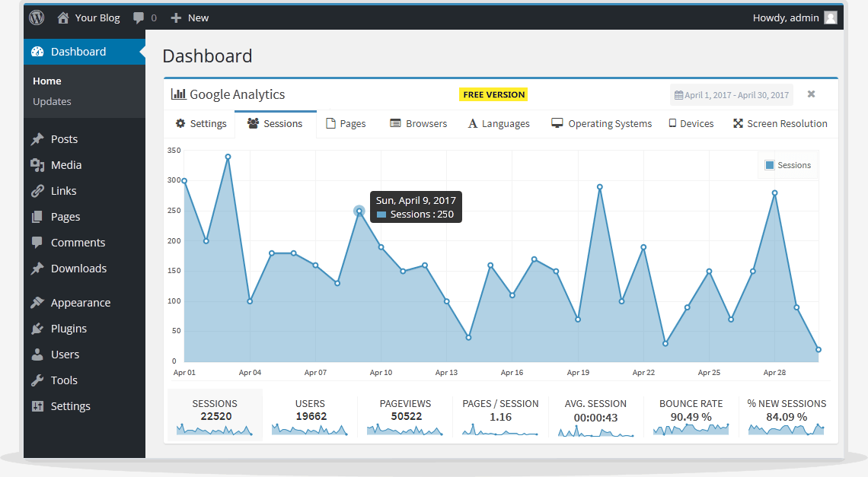Click New in the admin bar
Image resolution: width=868 pixels, height=477 pixels.
pos(198,17)
